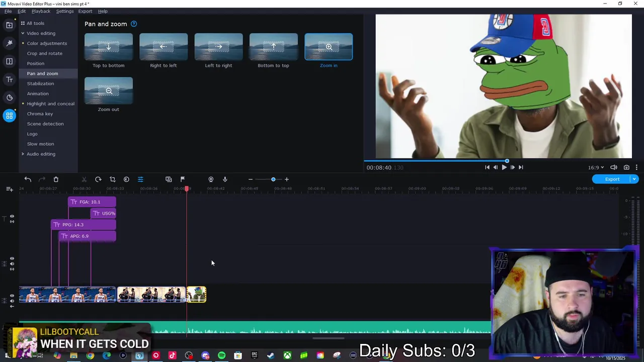Select Slow motion tool
The width and height of the screenshot is (644, 362).
(x=40, y=144)
